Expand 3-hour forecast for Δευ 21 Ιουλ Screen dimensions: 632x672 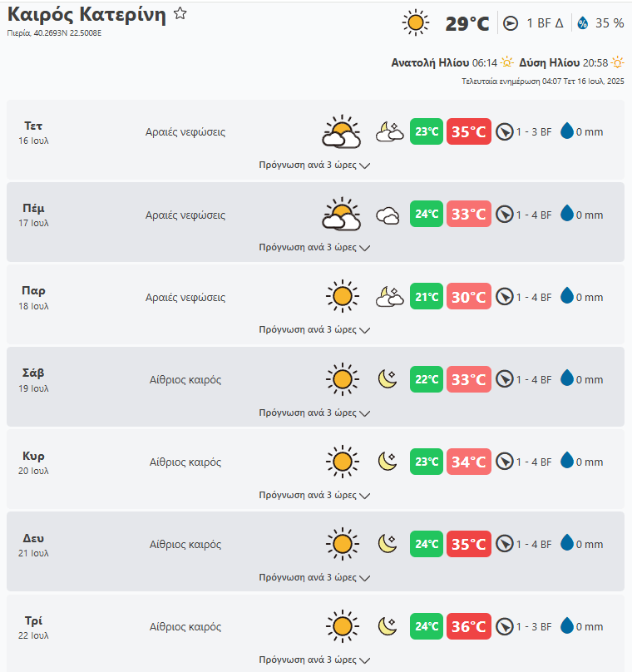click(314, 576)
